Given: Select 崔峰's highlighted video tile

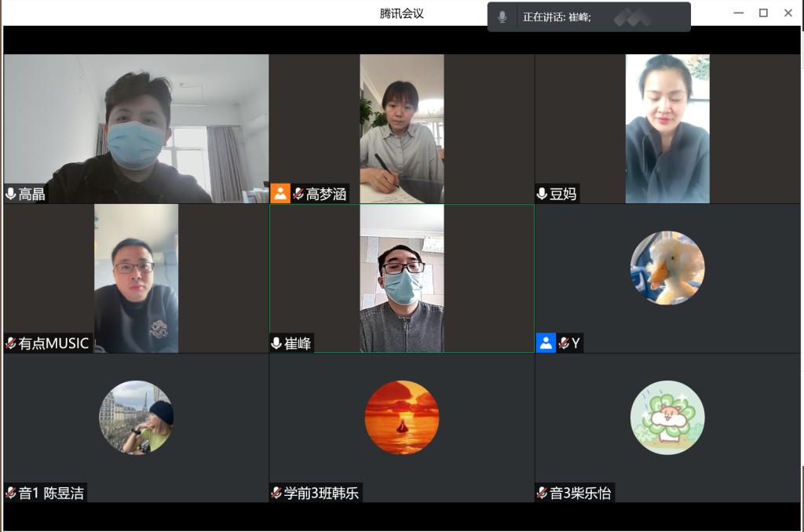Looking at the screenshot, I should 402,279.
